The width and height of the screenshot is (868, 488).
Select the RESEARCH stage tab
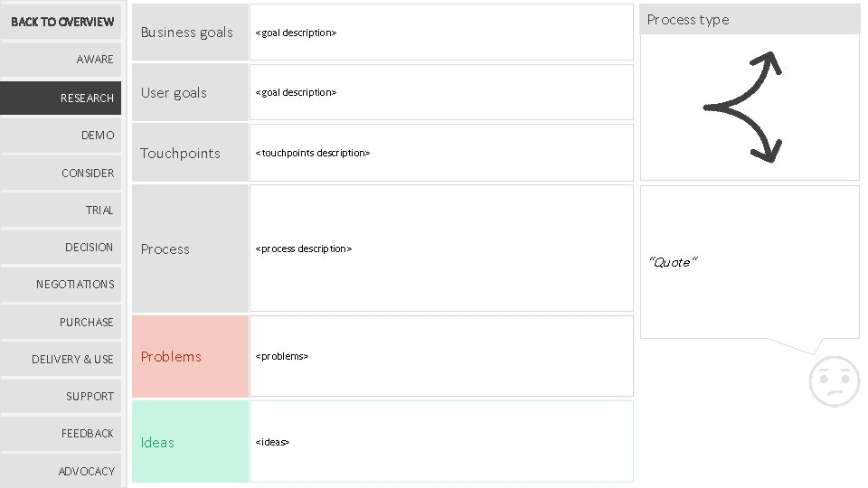pyautogui.click(x=62, y=98)
